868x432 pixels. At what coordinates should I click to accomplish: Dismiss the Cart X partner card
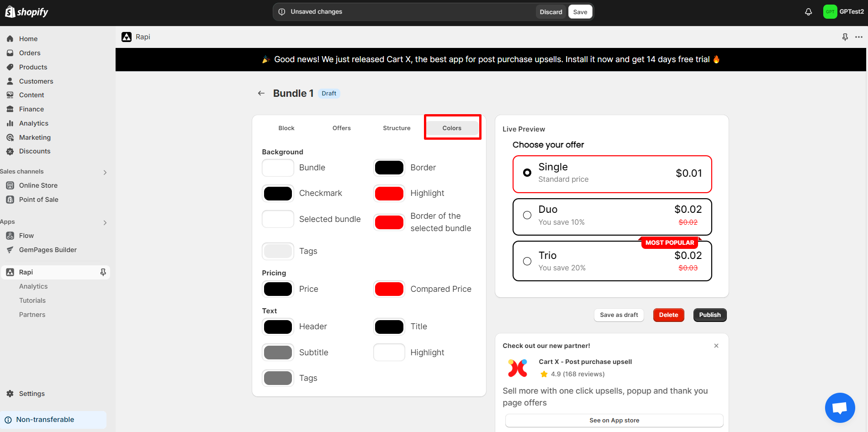click(x=716, y=346)
